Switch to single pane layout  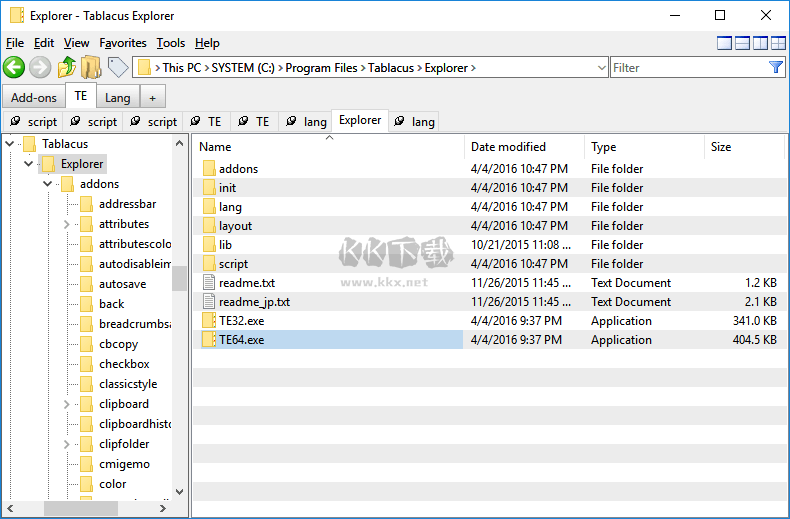coord(724,43)
